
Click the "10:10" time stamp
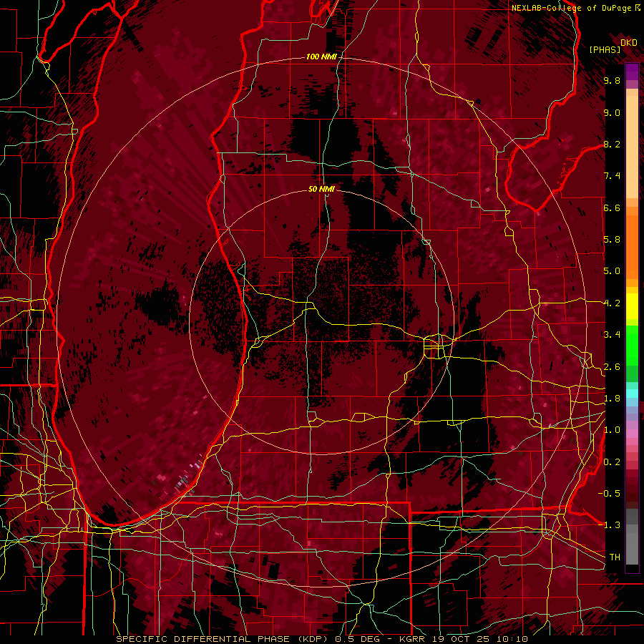[513, 639]
